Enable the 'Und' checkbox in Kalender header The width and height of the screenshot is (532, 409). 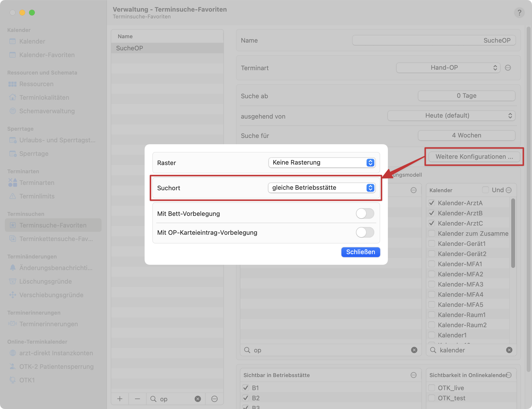coord(486,190)
